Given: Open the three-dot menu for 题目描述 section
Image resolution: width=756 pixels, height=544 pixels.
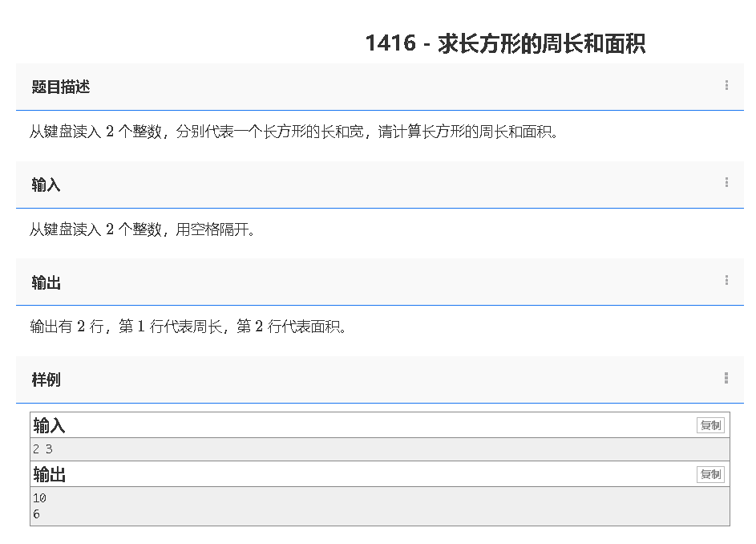Looking at the screenshot, I should coord(726,85).
